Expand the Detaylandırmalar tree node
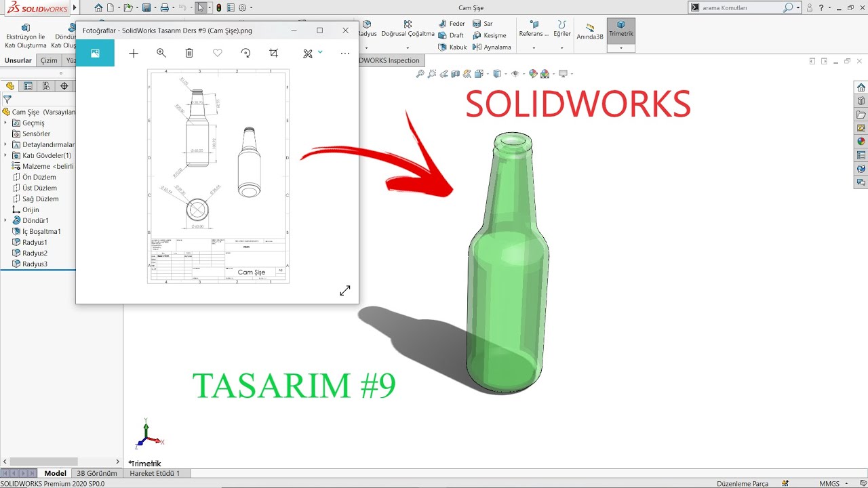This screenshot has width=868, height=488. (x=5, y=144)
